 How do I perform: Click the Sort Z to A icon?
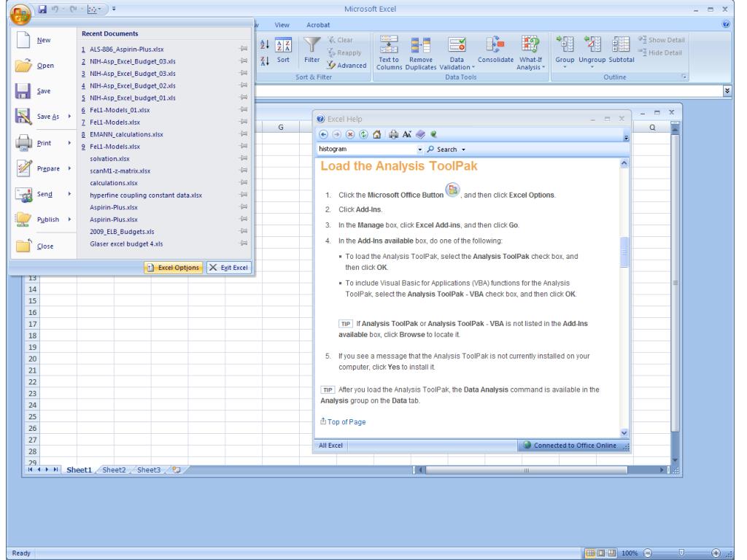[265, 61]
